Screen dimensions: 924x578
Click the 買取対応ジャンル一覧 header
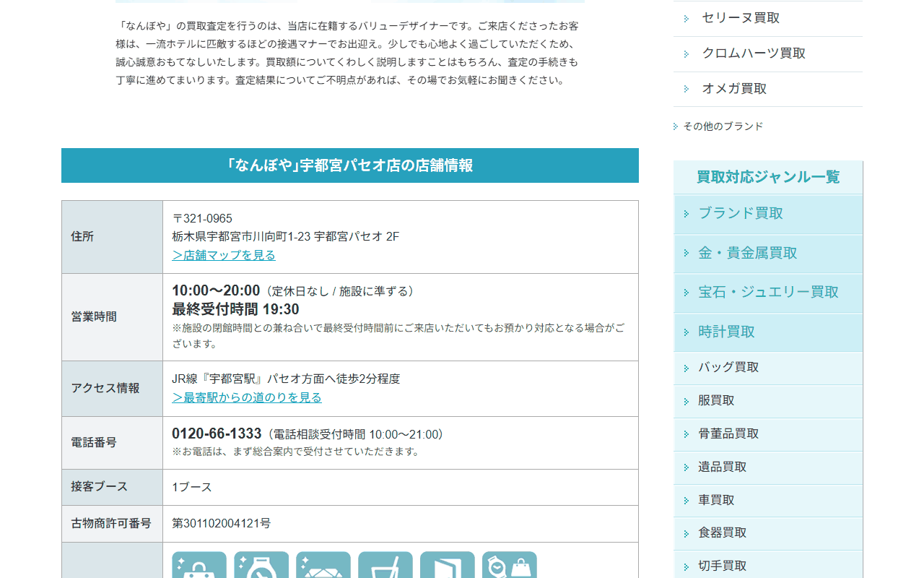click(768, 177)
